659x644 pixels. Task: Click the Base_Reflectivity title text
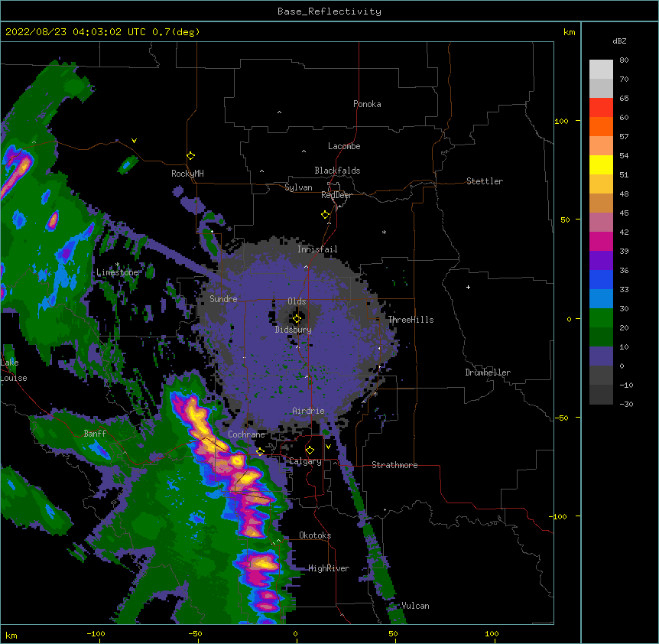[329, 11]
